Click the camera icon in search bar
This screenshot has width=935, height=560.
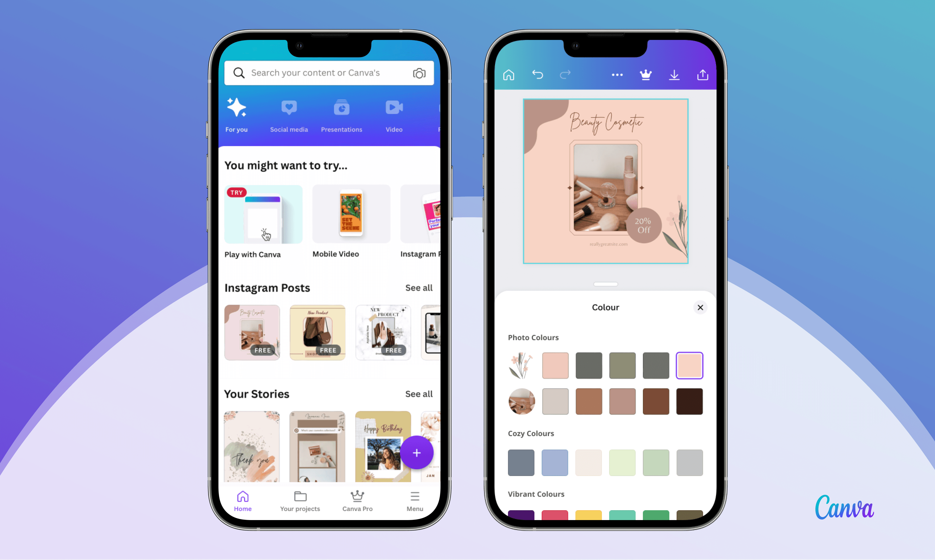(420, 73)
